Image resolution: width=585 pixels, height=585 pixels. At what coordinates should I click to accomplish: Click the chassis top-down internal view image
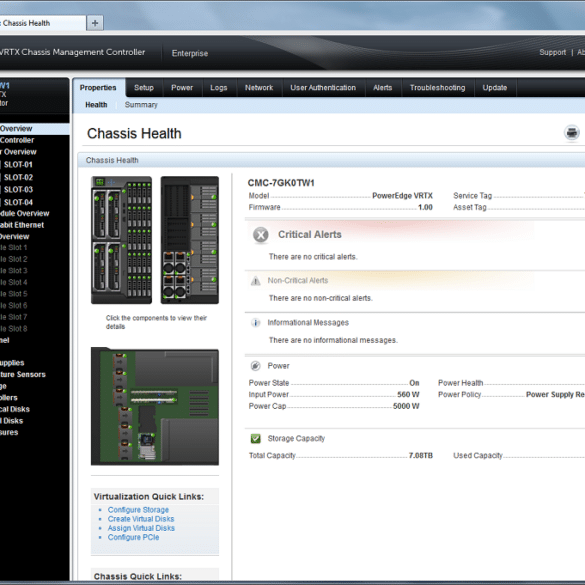coord(155,406)
